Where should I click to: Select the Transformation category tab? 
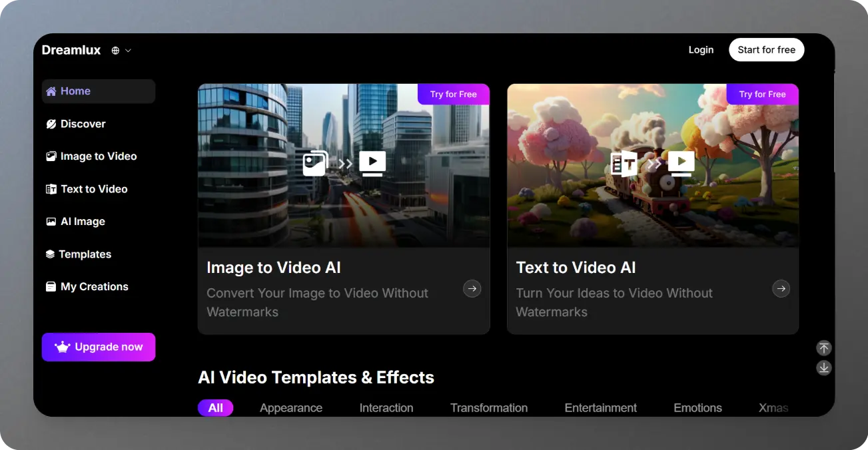point(488,408)
